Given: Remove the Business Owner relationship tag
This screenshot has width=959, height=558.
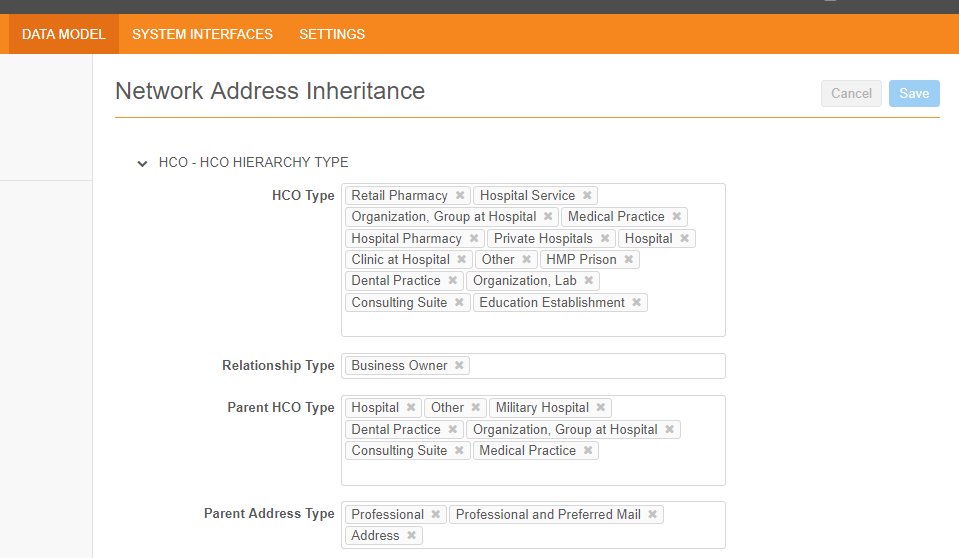Looking at the screenshot, I should (x=459, y=366).
